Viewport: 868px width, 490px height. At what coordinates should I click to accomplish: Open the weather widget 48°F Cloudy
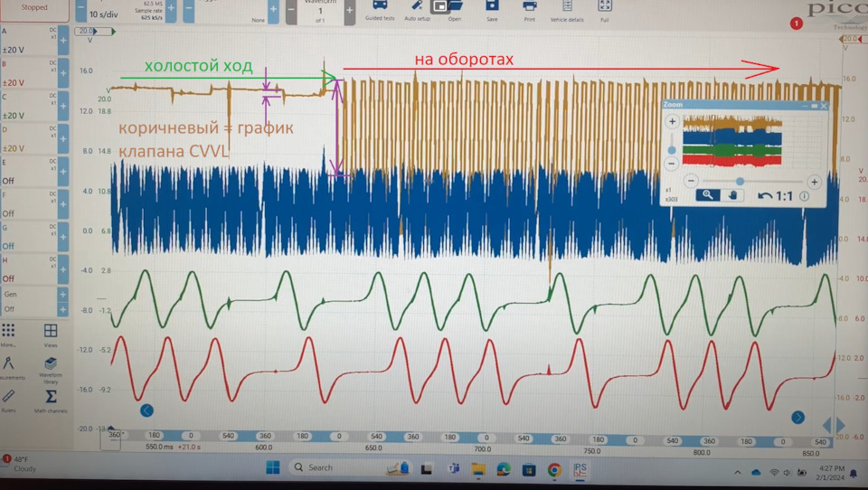(20, 464)
